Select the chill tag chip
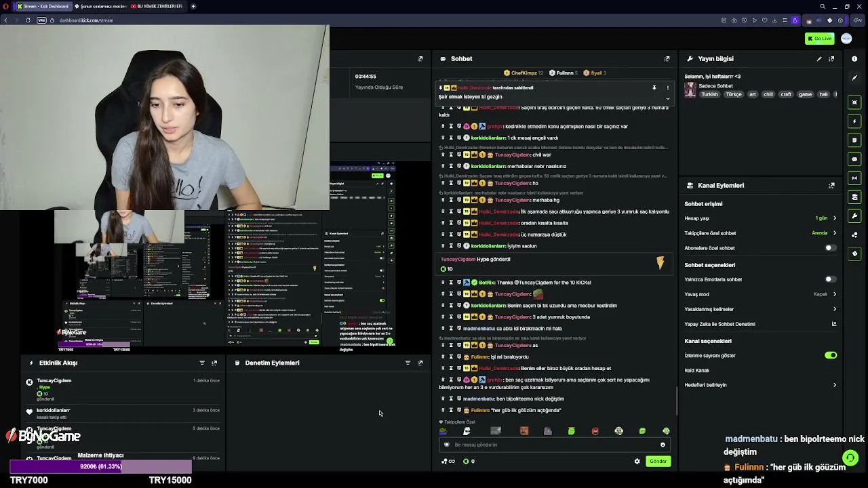This screenshot has height=488, width=868. point(768,95)
